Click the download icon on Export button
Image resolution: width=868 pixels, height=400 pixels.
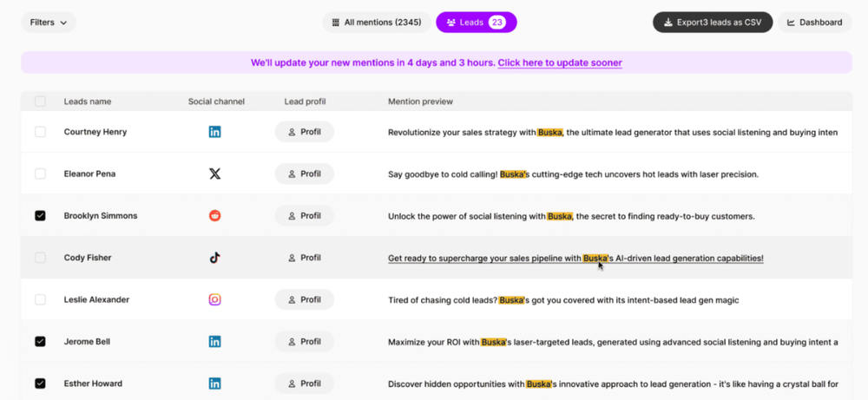(668, 23)
